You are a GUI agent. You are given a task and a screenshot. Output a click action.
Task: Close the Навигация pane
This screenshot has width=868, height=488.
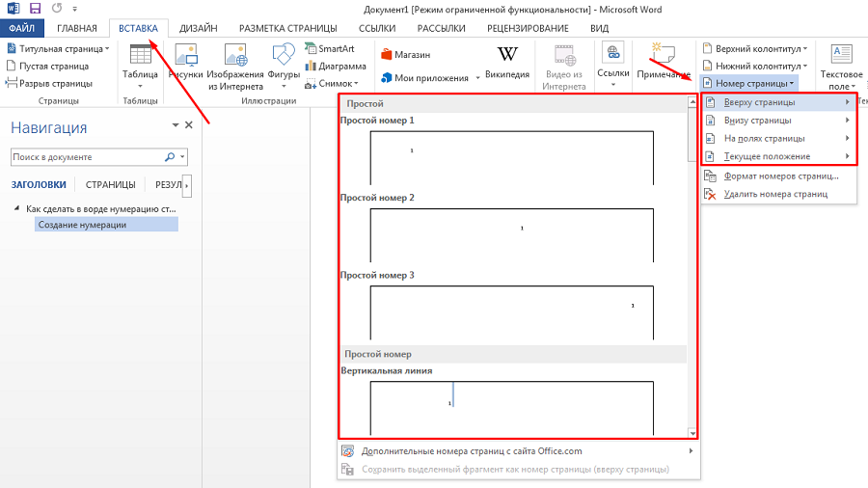pos(189,124)
